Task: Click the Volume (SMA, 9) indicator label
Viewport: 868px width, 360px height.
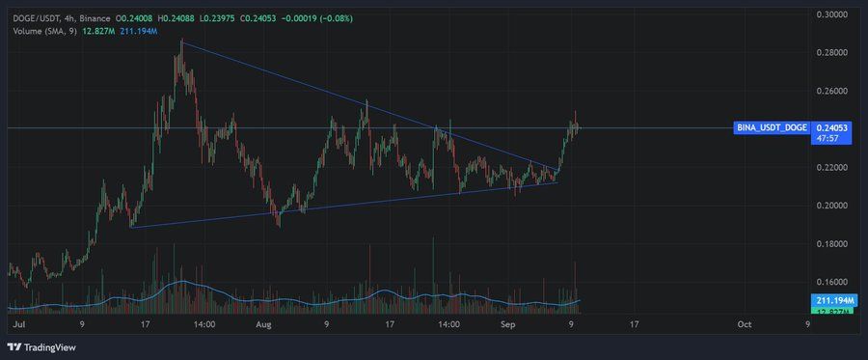Action: (x=44, y=31)
